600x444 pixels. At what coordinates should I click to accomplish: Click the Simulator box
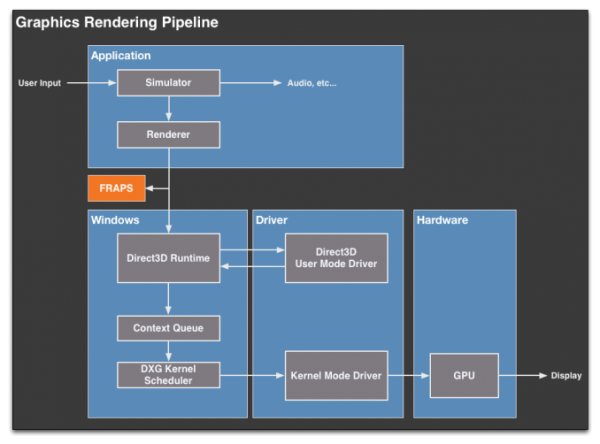[168, 83]
